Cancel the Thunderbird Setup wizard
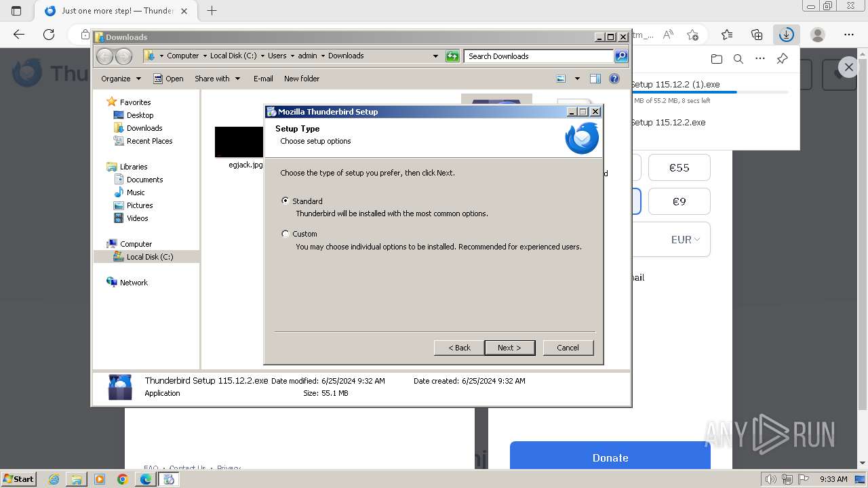Image resolution: width=868 pixels, height=488 pixels. point(568,348)
